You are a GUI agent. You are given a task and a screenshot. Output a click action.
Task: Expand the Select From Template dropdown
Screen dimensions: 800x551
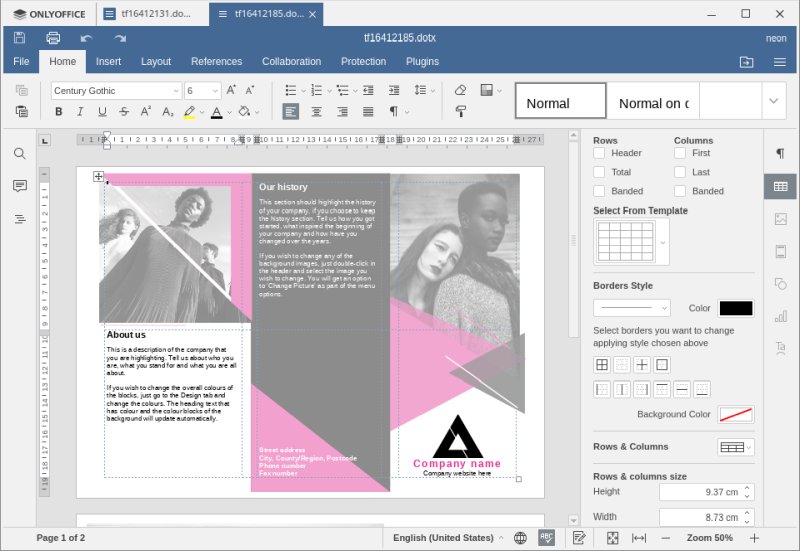tap(662, 243)
